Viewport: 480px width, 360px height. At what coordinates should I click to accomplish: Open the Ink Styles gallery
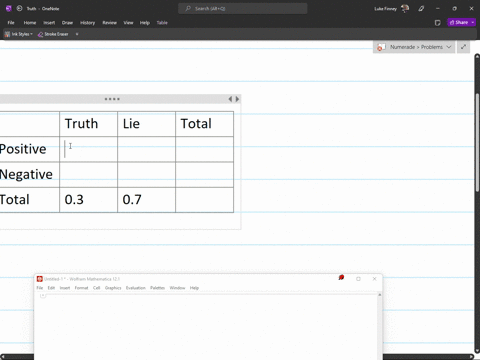[x=19, y=34]
